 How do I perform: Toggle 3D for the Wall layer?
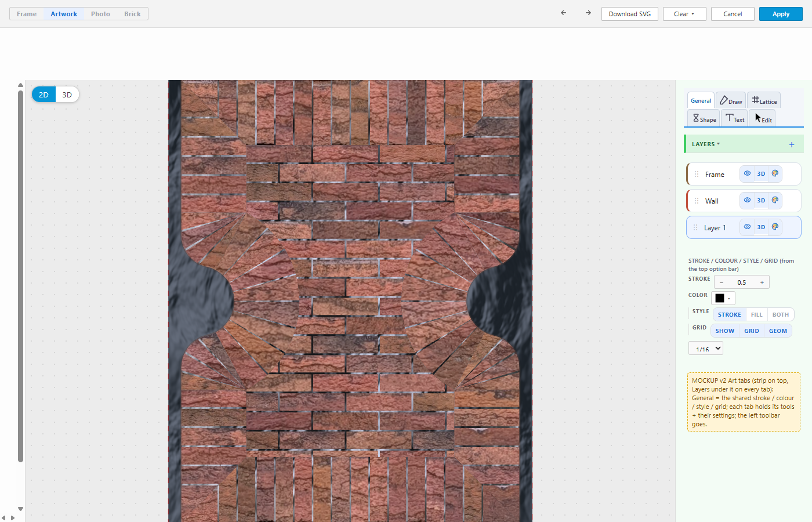click(761, 200)
